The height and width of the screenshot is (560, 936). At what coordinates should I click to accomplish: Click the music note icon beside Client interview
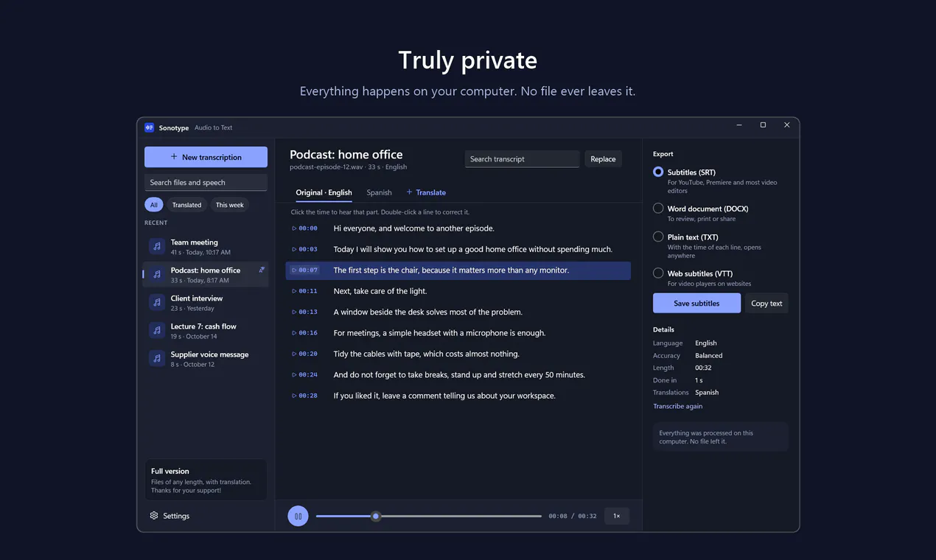click(x=156, y=302)
